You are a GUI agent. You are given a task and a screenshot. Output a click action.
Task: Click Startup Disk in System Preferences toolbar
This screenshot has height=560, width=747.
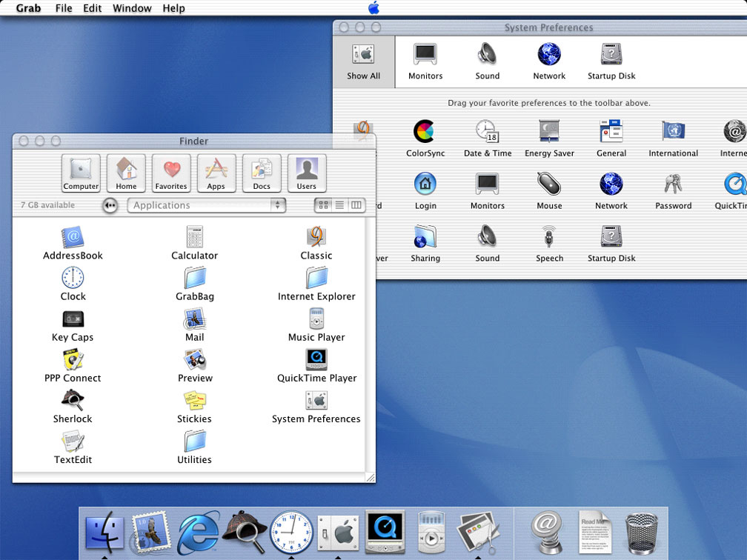point(611,62)
